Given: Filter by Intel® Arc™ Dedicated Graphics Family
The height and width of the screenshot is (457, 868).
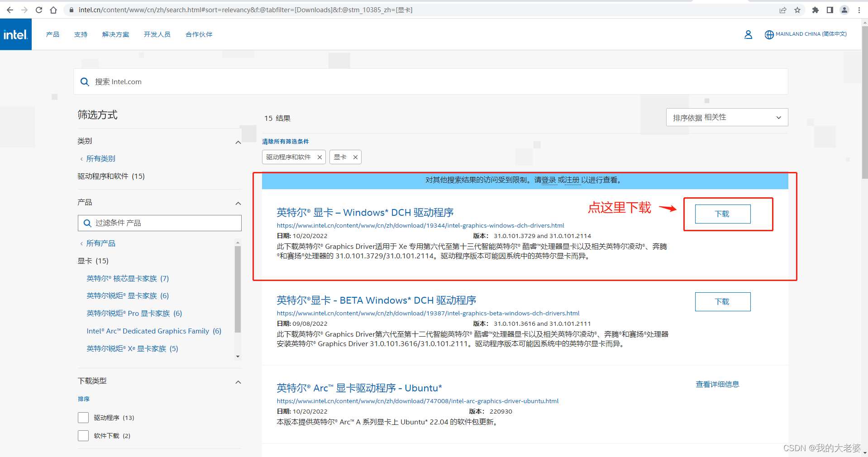Looking at the screenshot, I should [x=154, y=331].
